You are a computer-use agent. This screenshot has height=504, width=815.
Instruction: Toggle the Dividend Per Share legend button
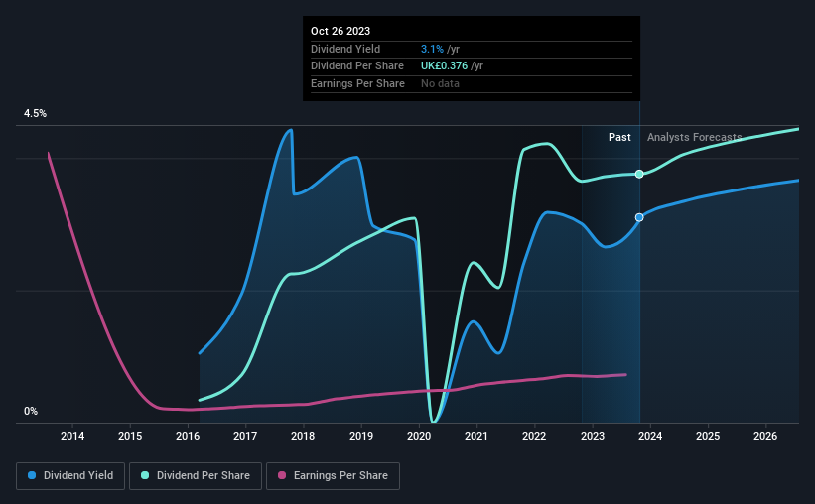pos(196,476)
